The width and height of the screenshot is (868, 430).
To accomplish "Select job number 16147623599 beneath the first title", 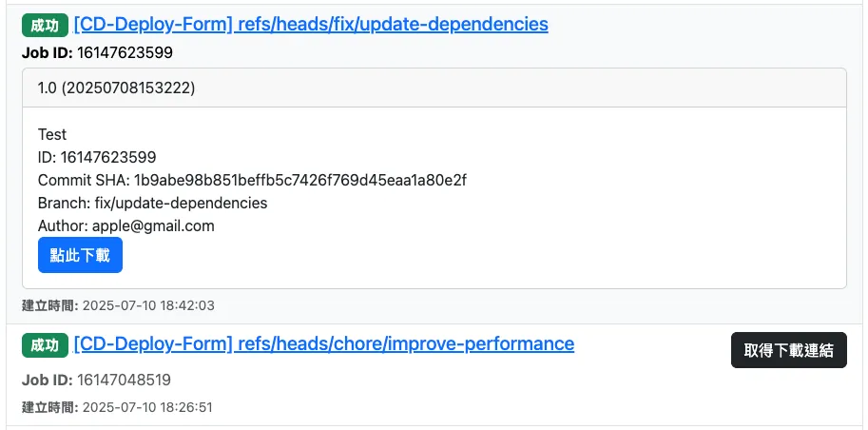I will 125,52.
